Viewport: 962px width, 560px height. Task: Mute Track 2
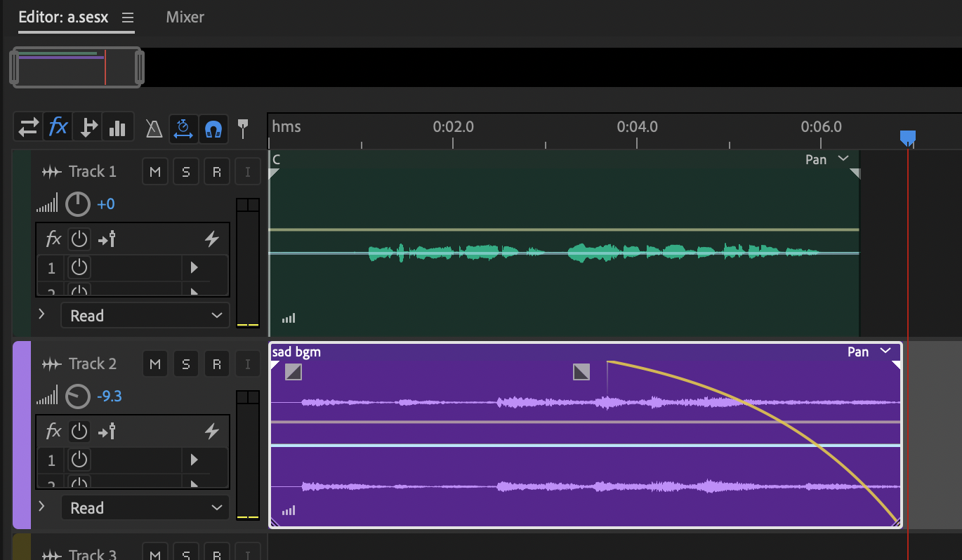pyautogui.click(x=155, y=364)
